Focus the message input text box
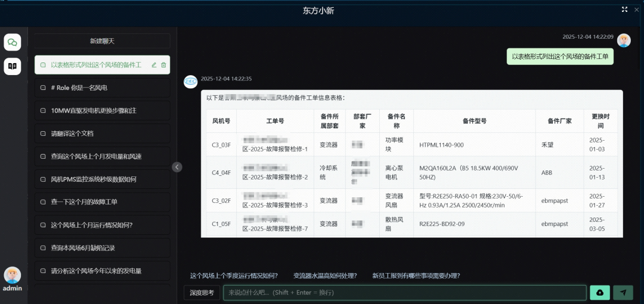This screenshot has height=304, width=644. coord(404,293)
